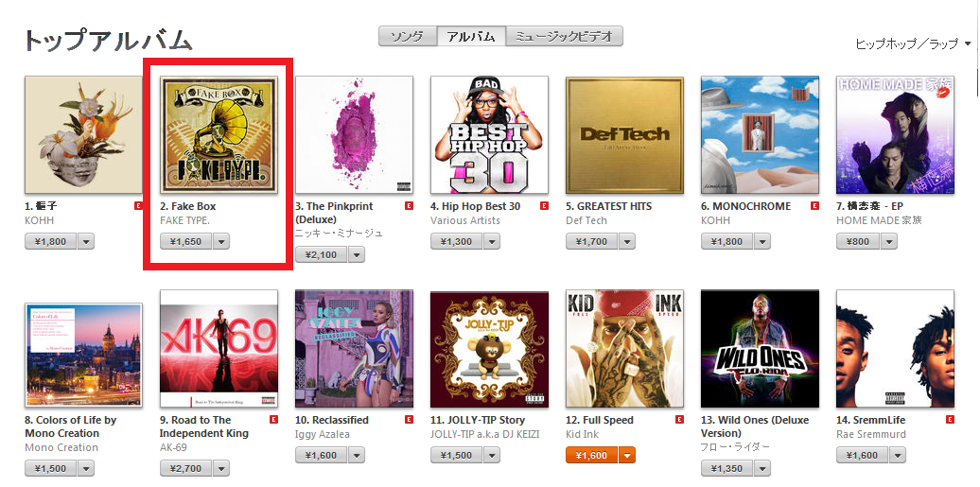Screen dimensions: 980x487
Task: Select the アルバム tab
Action: 471,36
